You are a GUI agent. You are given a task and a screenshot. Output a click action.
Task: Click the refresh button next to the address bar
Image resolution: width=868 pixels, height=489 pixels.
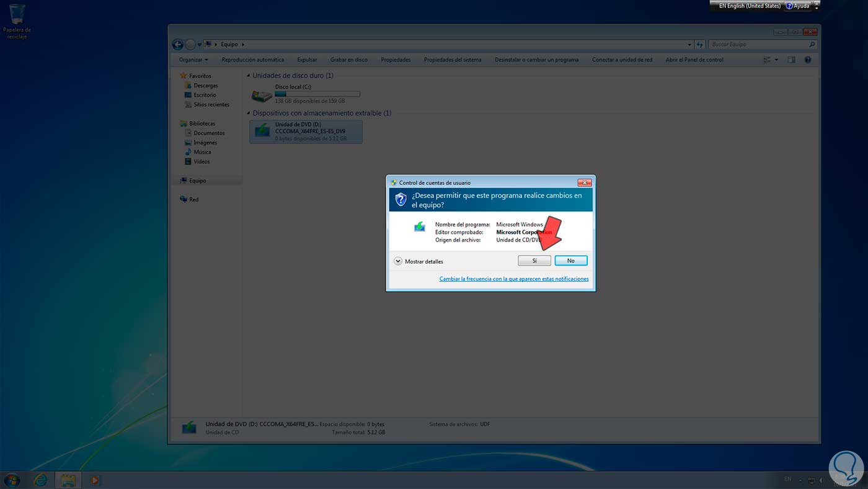(700, 45)
